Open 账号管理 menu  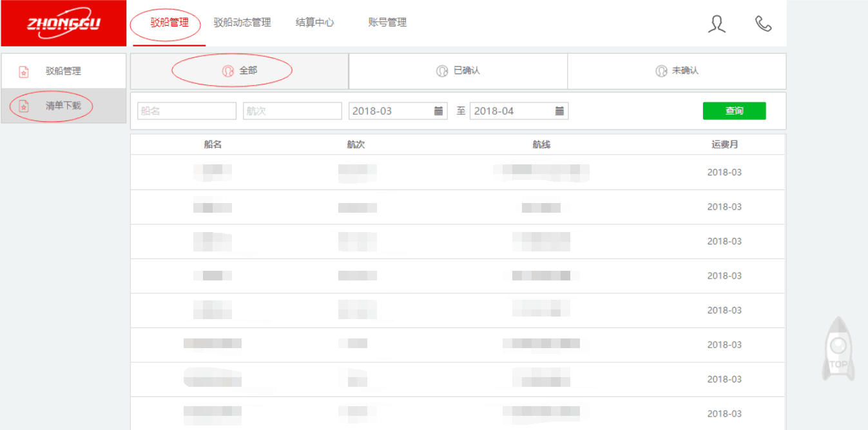pos(387,23)
